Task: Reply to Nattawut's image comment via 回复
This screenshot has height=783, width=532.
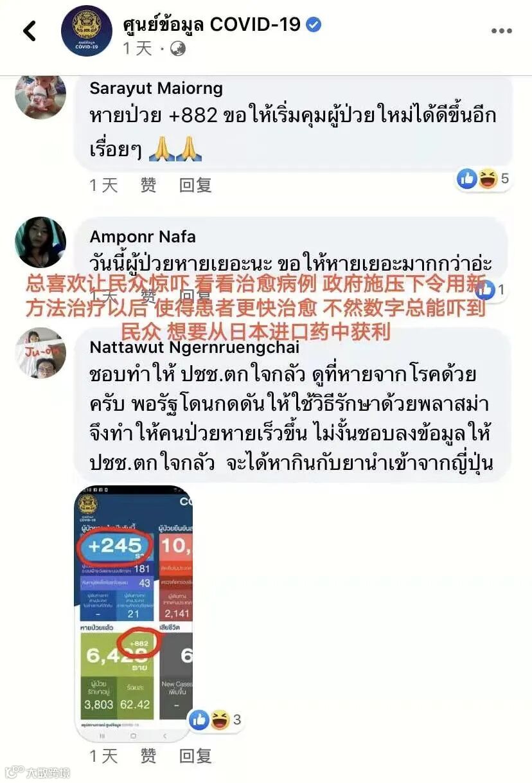Action: click(x=195, y=755)
